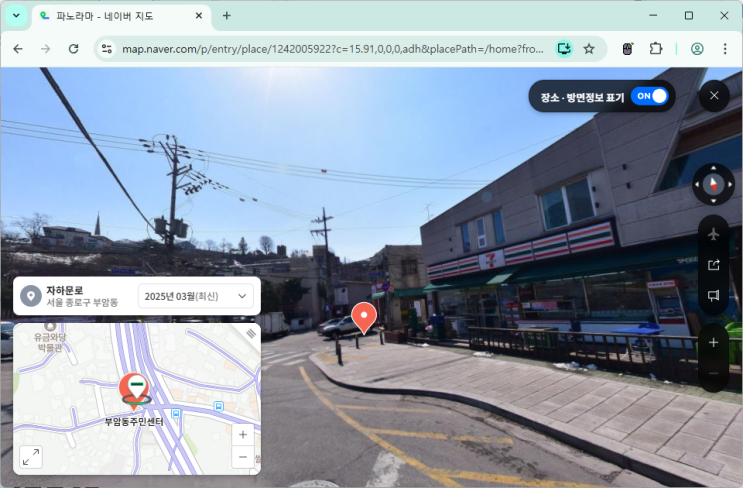The height and width of the screenshot is (488, 743).
Task: Click the compass needle center
Action: [x=713, y=184]
